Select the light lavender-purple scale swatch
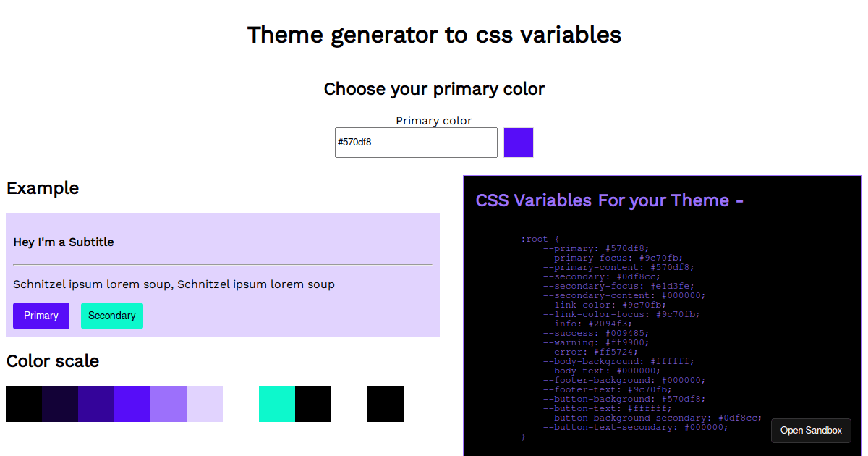Screen dimensions: 868x456 [x=169, y=404]
